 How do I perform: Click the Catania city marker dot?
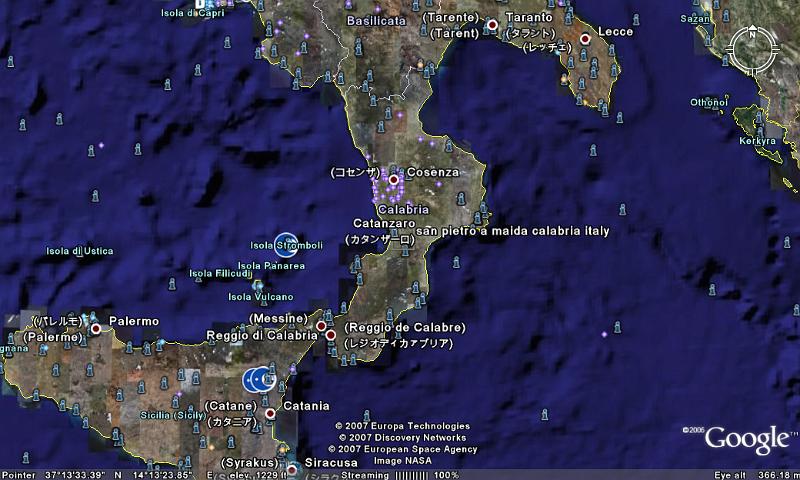(270, 414)
